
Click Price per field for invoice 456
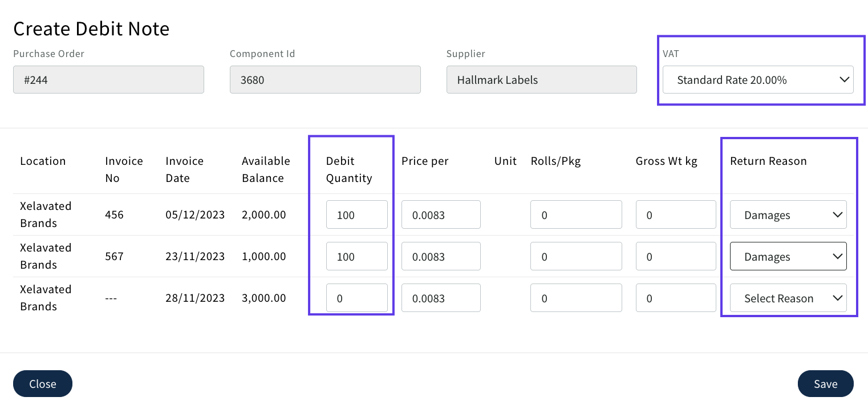441,215
